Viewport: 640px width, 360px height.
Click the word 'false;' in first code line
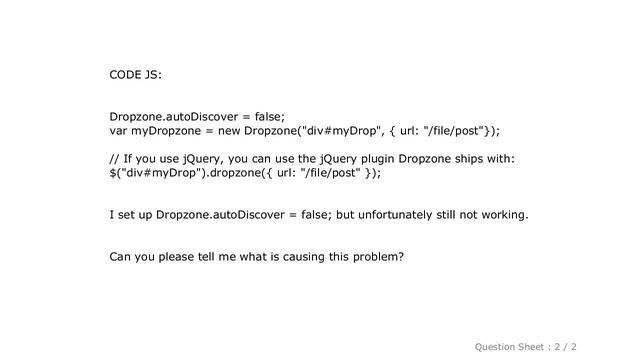coord(270,117)
